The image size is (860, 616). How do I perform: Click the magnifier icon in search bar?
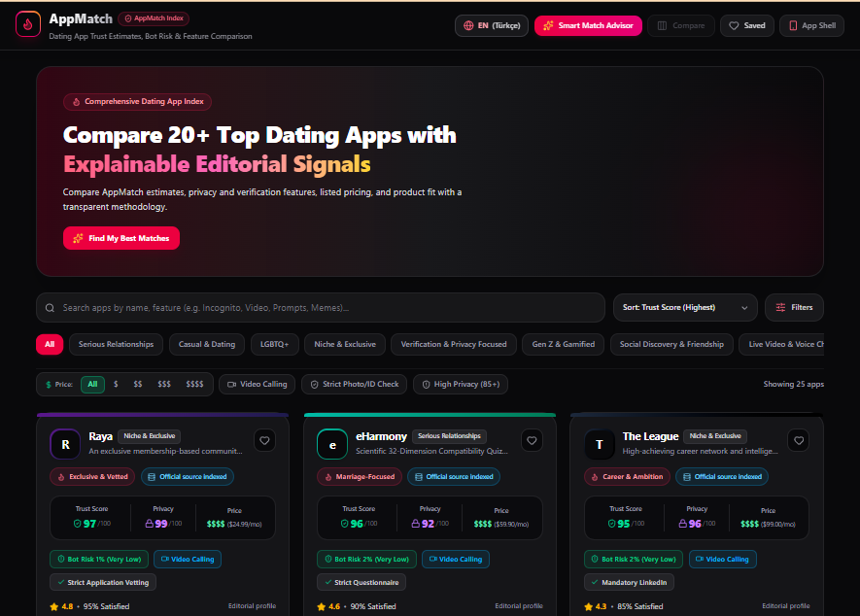coord(50,308)
